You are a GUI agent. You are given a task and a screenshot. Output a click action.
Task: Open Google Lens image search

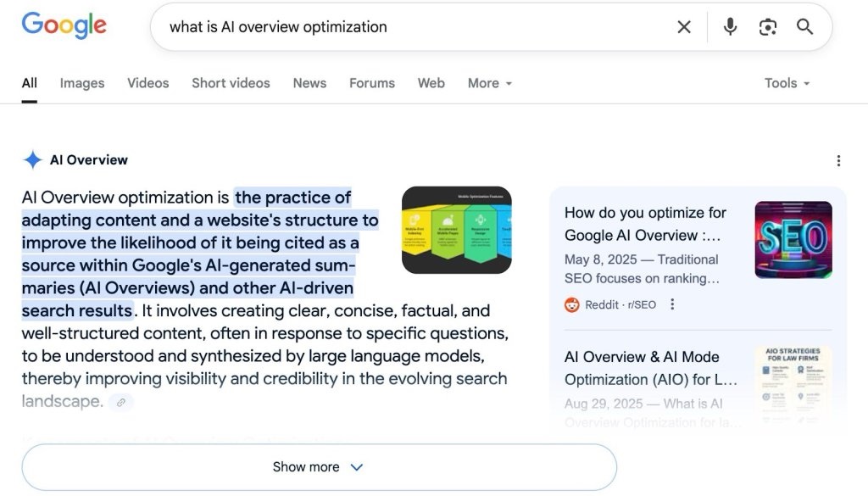(x=768, y=26)
